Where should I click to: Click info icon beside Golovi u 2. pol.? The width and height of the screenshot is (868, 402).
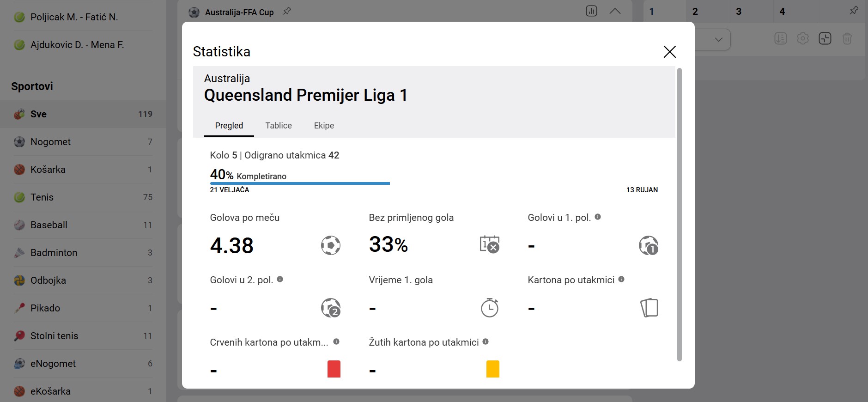pos(280,279)
